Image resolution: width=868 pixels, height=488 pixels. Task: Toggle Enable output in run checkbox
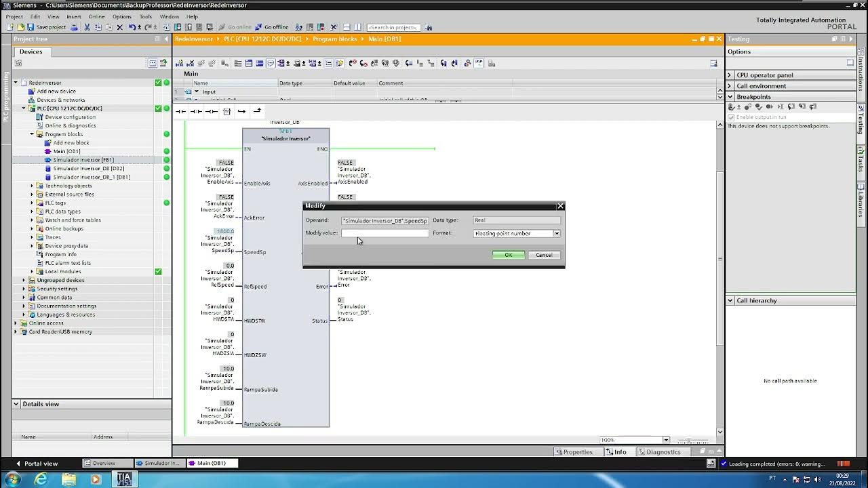tap(731, 117)
